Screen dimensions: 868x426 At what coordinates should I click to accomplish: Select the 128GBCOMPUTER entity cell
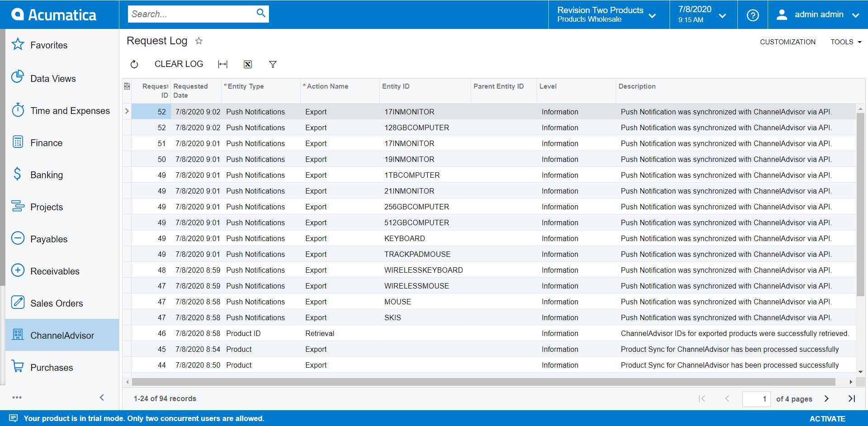click(425, 128)
